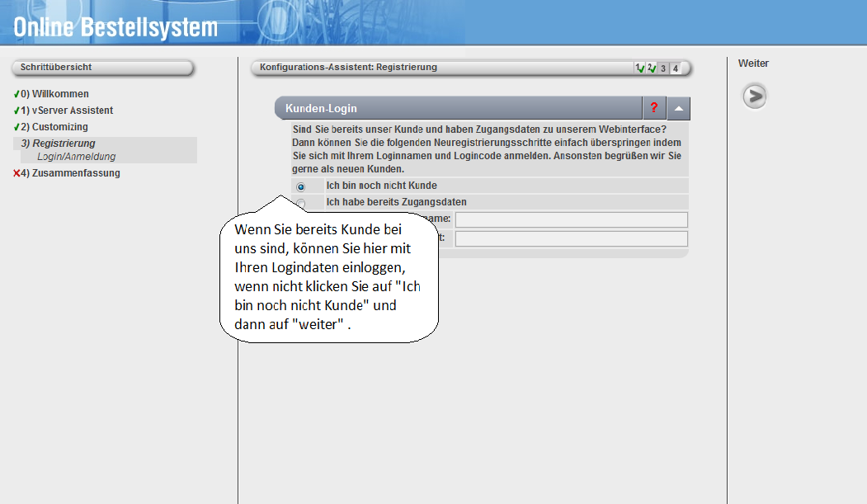Viewport: 867px width, 504px height.
Task: Click green checkmark next to Willkommen
Action: 16,94
